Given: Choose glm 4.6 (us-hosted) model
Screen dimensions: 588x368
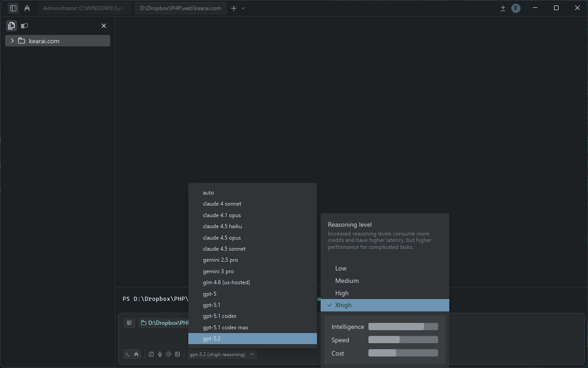Looking at the screenshot, I should click(253, 282).
